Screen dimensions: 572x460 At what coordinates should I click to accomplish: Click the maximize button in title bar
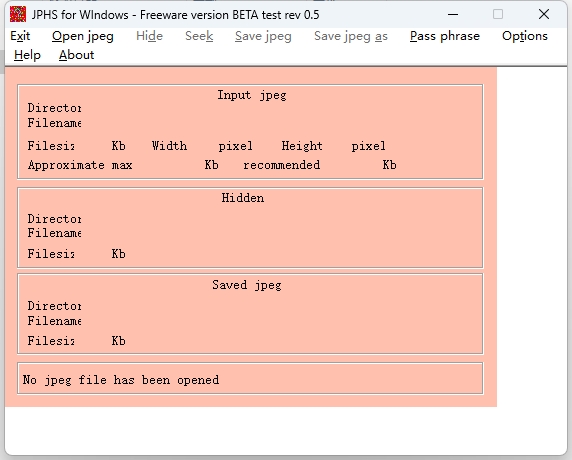(x=498, y=14)
